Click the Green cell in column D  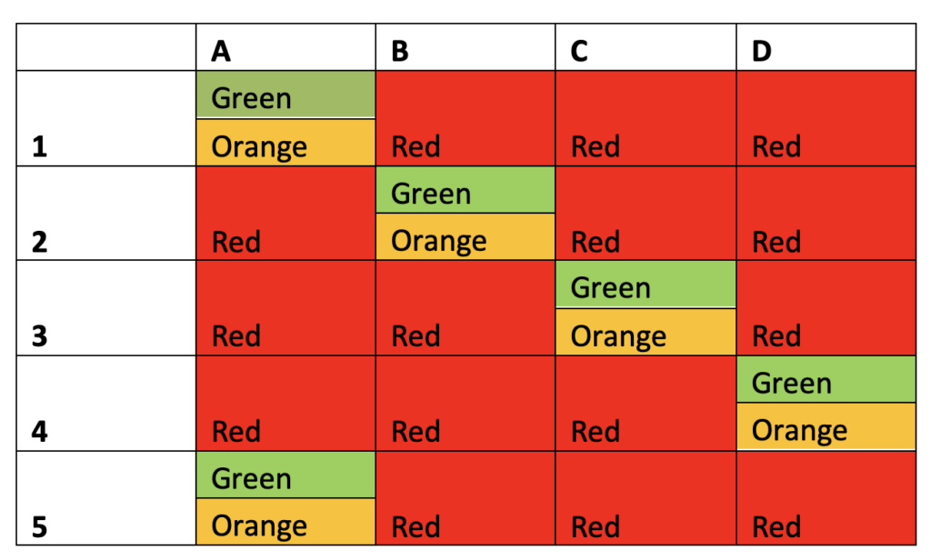(826, 380)
